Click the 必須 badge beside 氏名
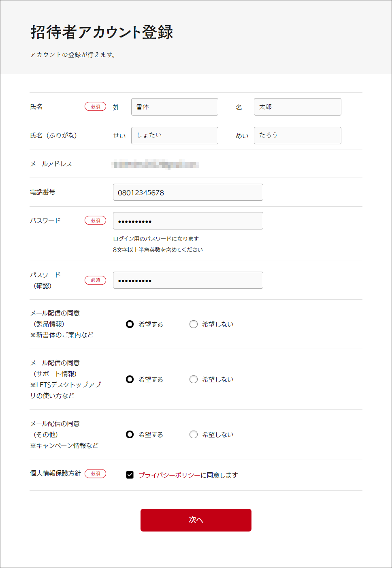Image resolution: width=392 pixels, height=568 pixels. (95, 107)
